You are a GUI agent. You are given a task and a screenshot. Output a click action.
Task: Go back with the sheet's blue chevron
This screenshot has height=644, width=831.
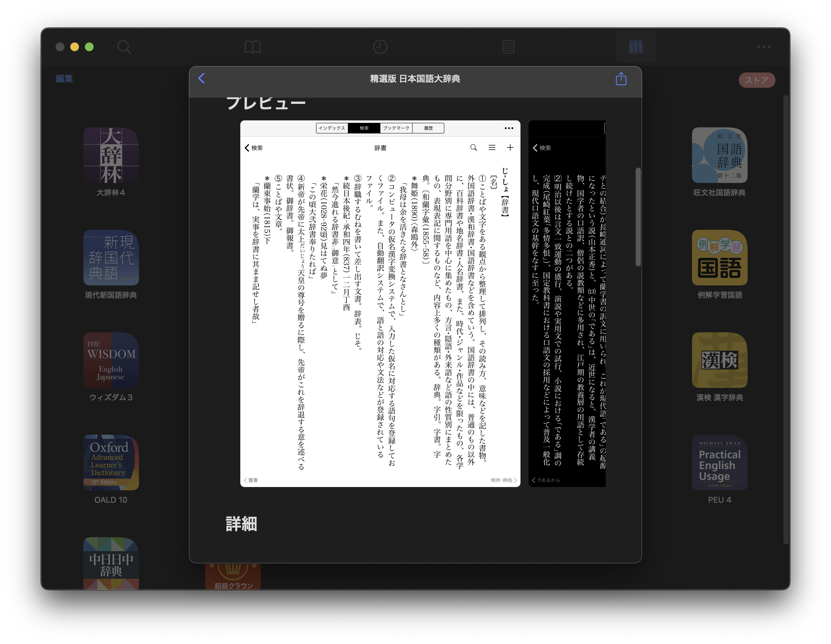click(x=202, y=78)
